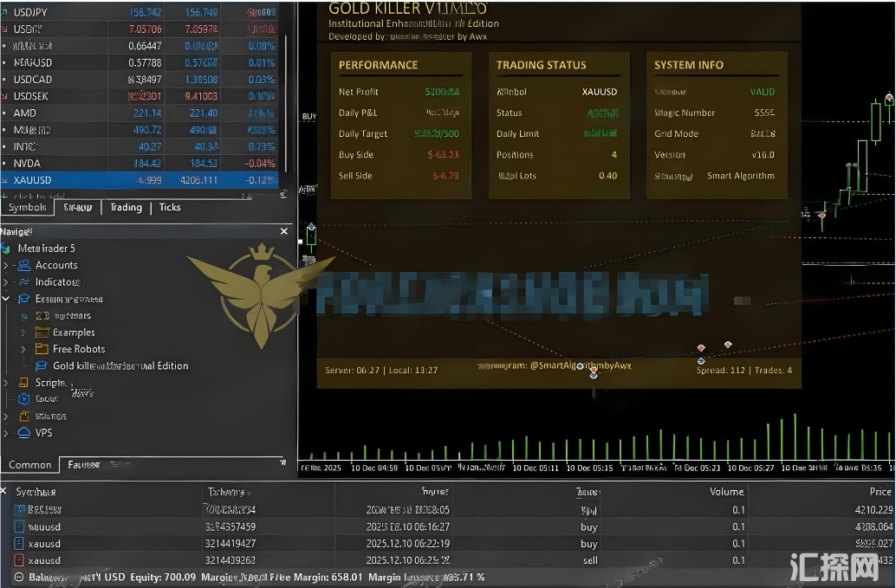The width and height of the screenshot is (896, 588).
Task: Expand the Free Robots folder
Action: pos(23,349)
